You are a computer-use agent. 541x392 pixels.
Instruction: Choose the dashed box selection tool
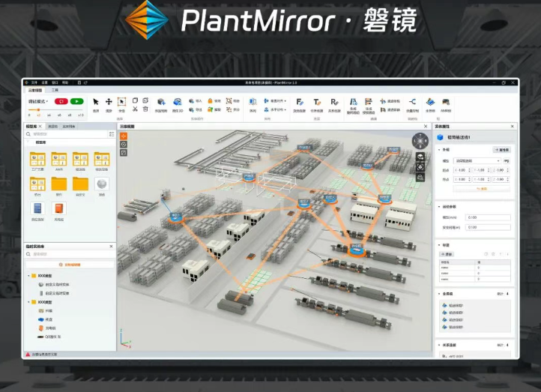121,101
